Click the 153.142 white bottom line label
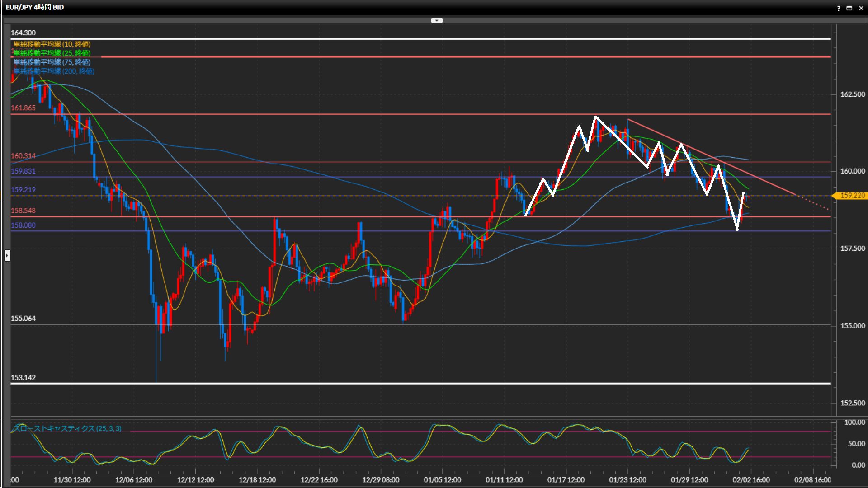The image size is (868, 488). [x=23, y=378]
